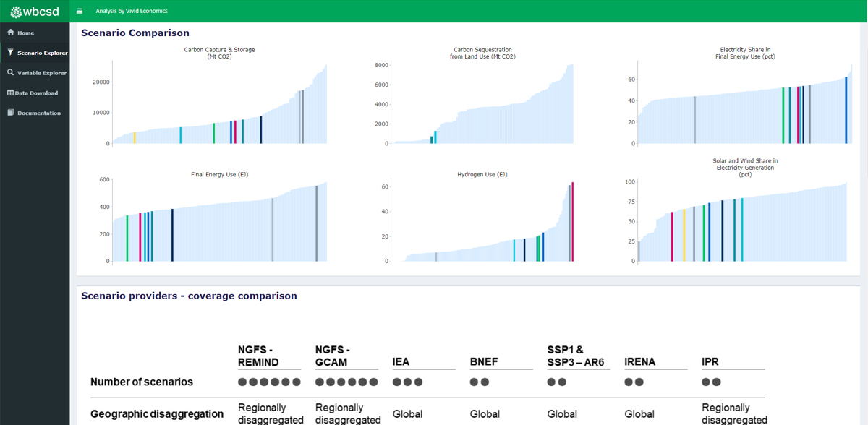Click the yellow bar in Carbon Capture chart
The height and width of the screenshot is (425, 868).
click(135, 138)
